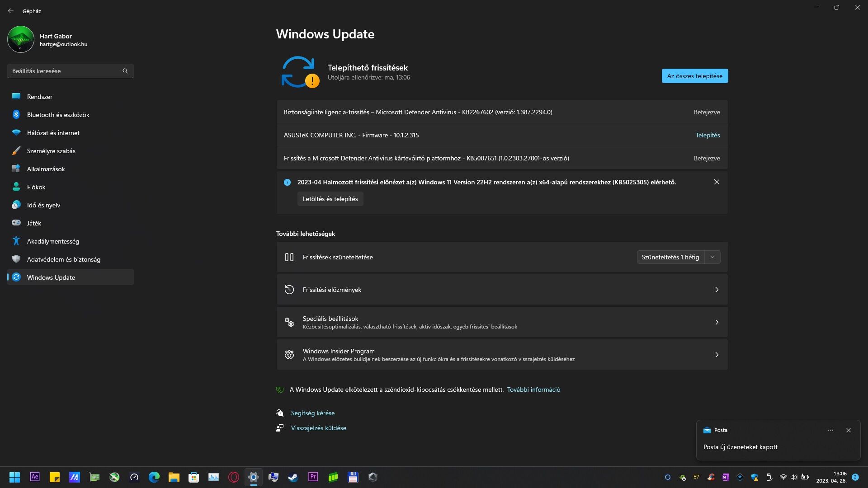Screen dimensions: 868x488
Task: Open Microsoft Store from taskbar
Action: click(194, 477)
